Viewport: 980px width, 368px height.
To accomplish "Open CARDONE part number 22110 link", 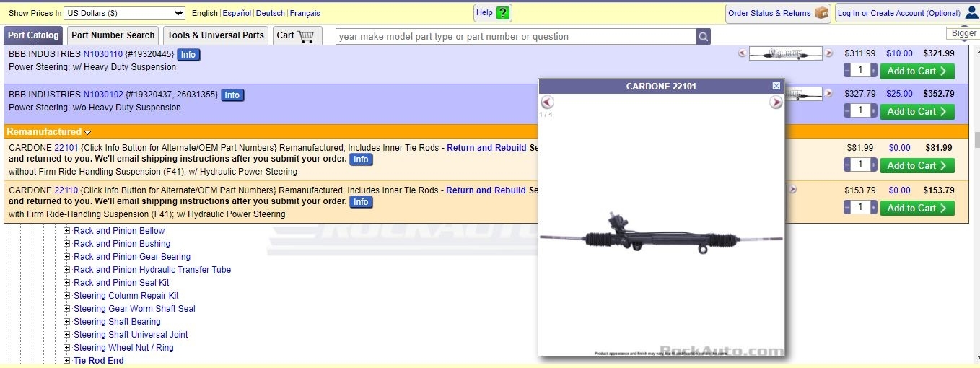I will point(66,190).
